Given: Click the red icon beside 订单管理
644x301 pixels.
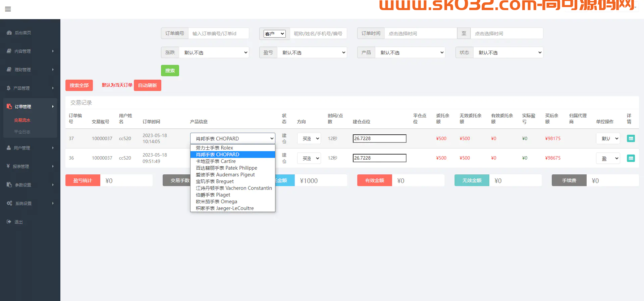Looking at the screenshot, I should click(9, 106).
